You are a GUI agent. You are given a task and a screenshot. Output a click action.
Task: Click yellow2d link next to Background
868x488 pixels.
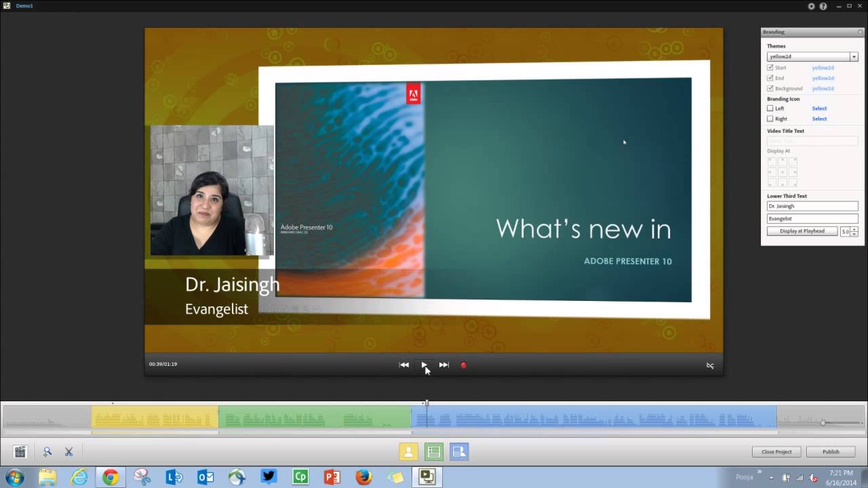coord(823,88)
